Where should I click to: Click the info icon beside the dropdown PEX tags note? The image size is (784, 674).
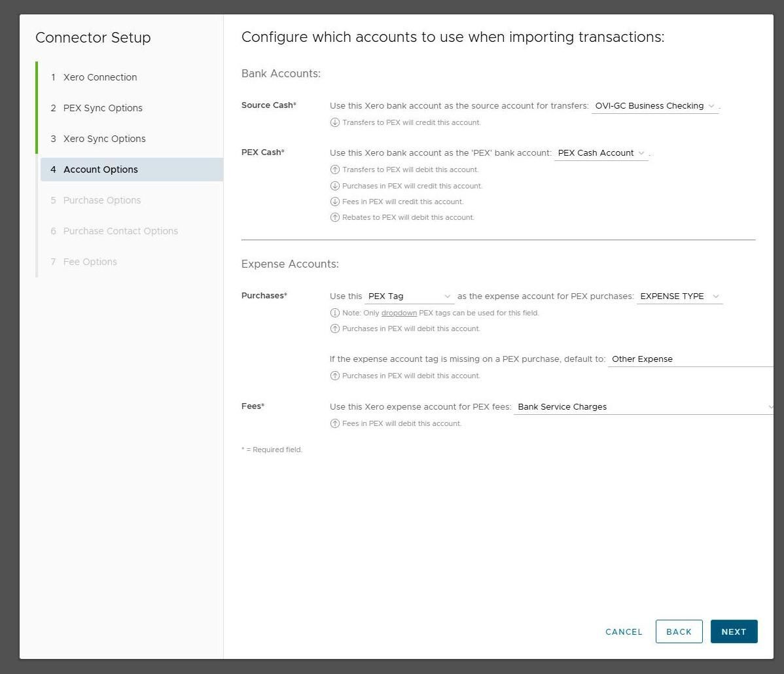pyautogui.click(x=334, y=313)
